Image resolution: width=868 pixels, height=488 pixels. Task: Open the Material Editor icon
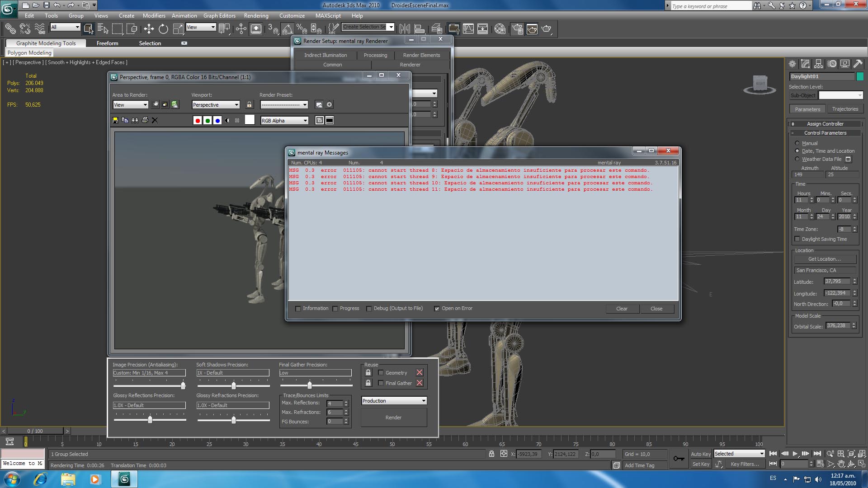click(500, 29)
